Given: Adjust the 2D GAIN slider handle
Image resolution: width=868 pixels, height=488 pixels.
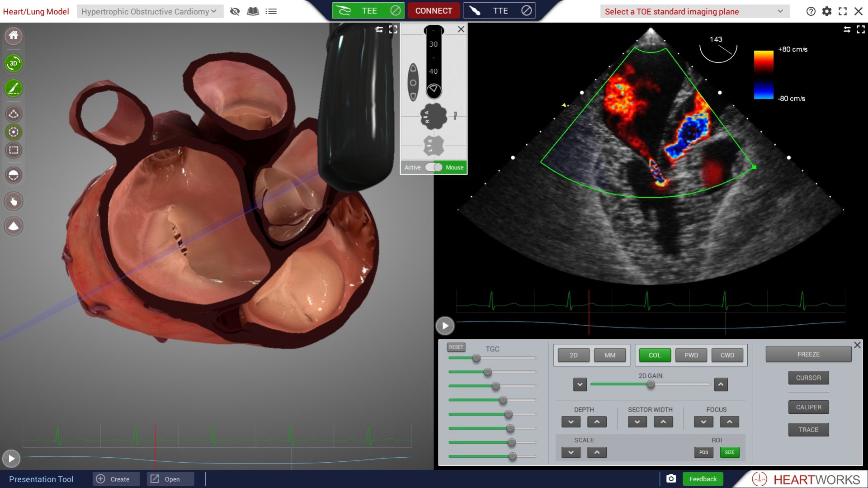Looking at the screenshot, I should coord(651,384).
